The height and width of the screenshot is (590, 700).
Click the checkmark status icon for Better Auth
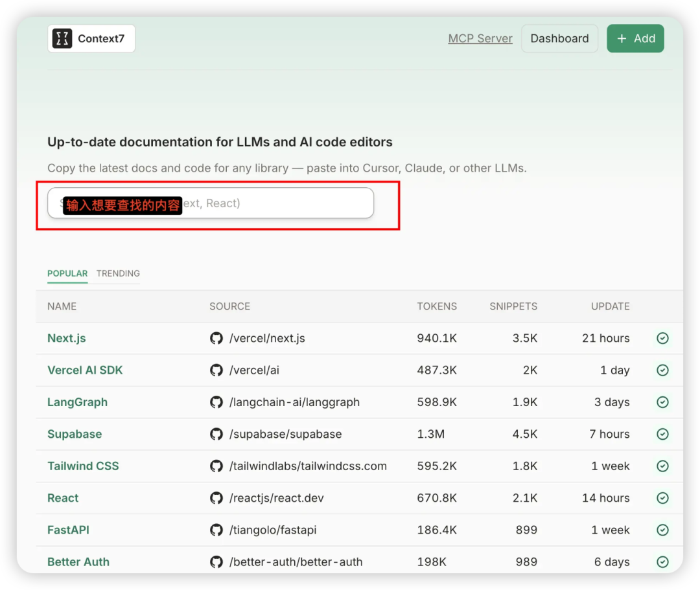662,562
